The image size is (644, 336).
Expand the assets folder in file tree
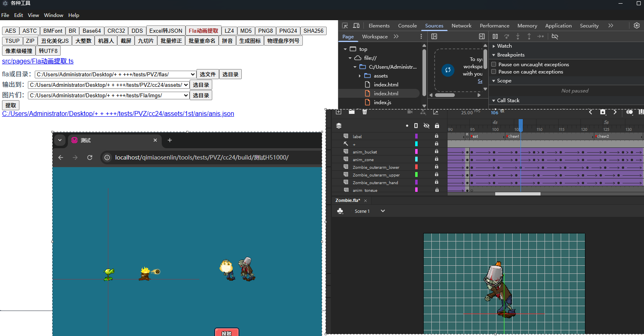coord(360,76)
